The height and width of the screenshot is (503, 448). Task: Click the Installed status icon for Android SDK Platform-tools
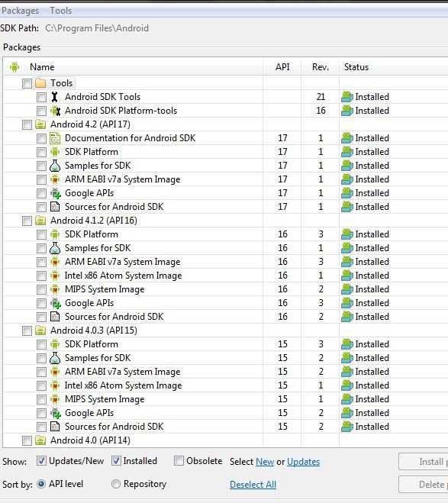pyautogui.click(x=347, y=111)
